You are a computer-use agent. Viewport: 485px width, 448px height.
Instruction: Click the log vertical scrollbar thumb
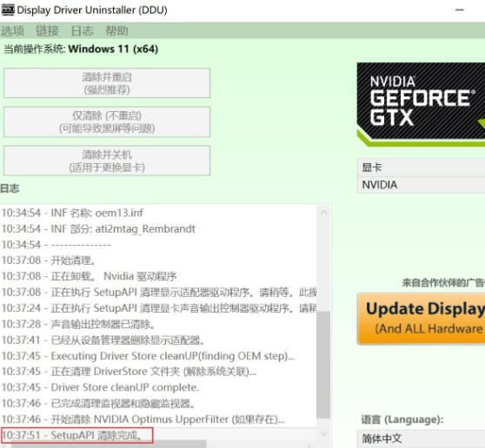click(323, 366)
